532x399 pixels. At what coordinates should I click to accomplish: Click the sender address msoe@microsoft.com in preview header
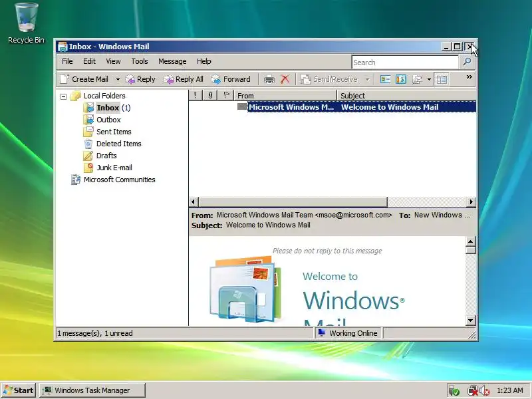coord(353,215)
